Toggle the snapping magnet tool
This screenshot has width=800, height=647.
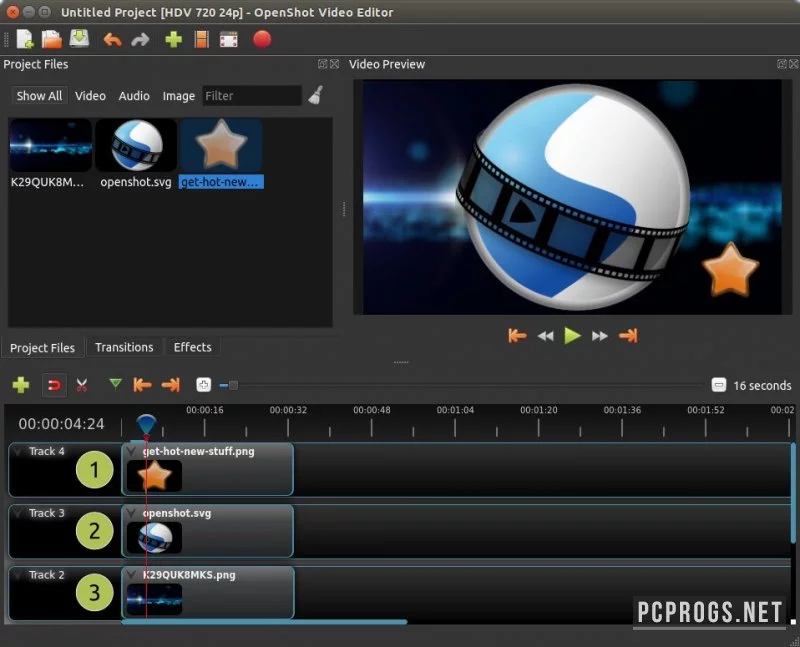(54, 385)
